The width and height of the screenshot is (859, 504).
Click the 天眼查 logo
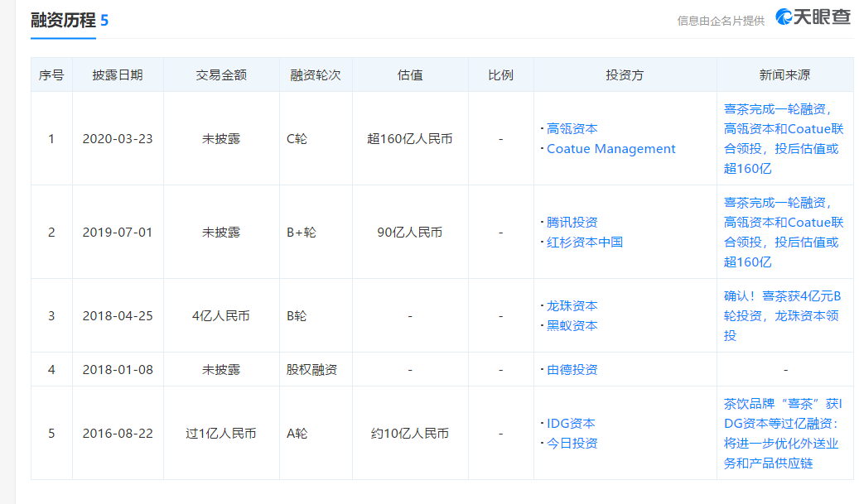(x=813, y=17)
